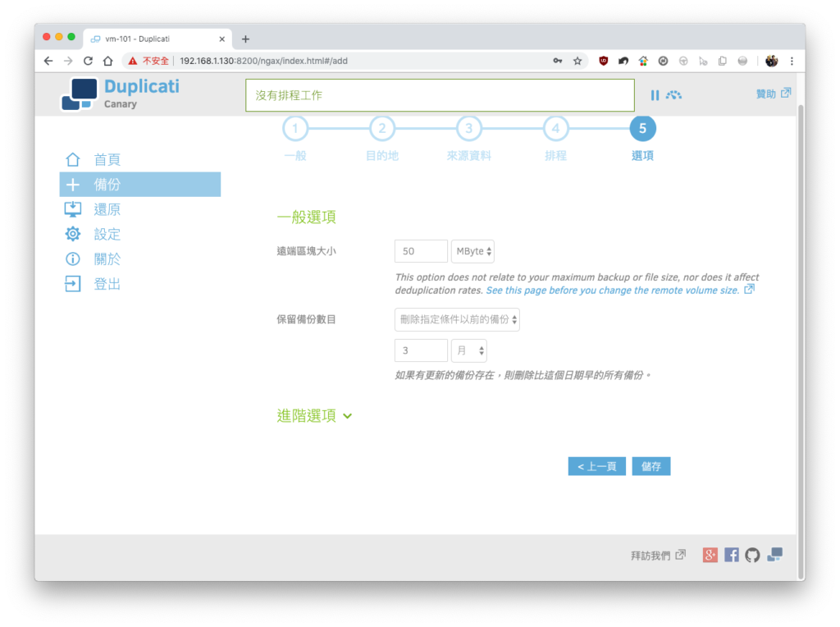
Task: Select step 5 選項
Action: pos(642,129)
